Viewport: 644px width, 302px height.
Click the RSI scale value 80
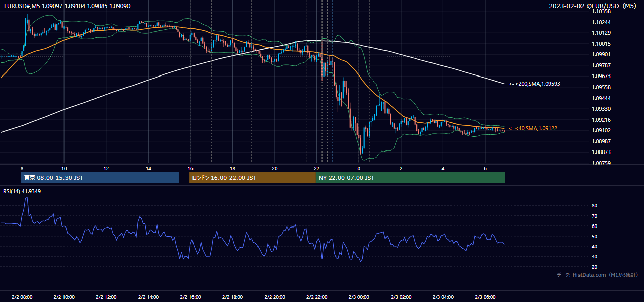pyautogui.click(x=594, y=206)
